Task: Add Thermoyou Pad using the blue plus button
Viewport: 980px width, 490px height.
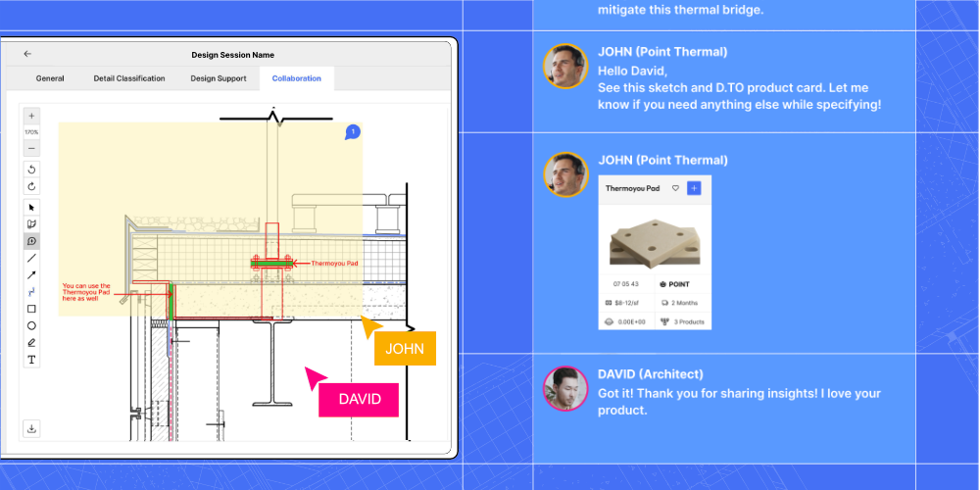Action: pyautogui.click(x=694, y=188)
